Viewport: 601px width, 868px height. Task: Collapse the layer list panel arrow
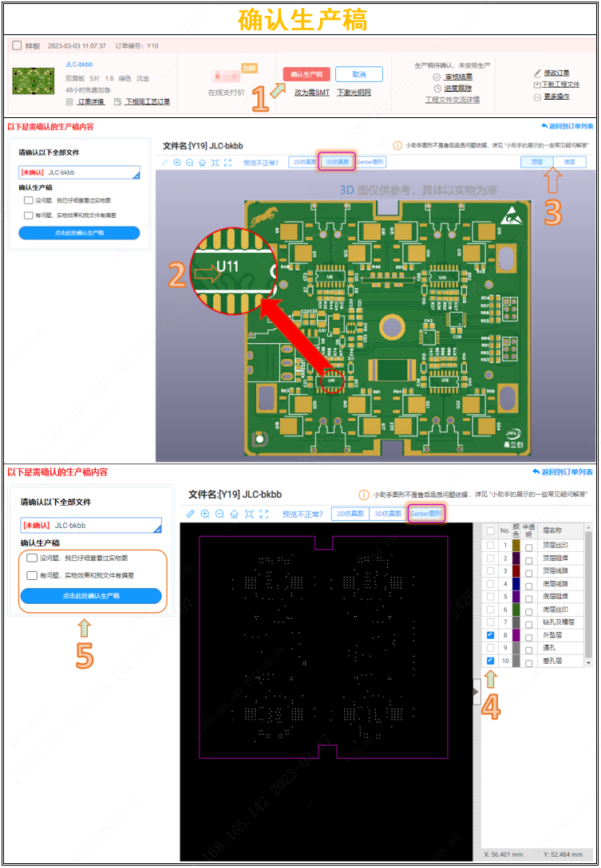[x=476, y=692]
